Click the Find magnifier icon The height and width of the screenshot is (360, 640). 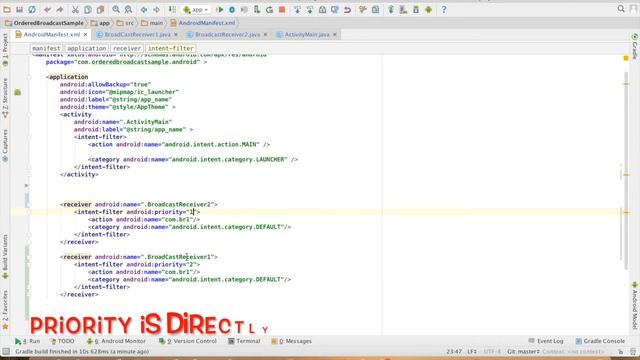[x=116, y=9]
